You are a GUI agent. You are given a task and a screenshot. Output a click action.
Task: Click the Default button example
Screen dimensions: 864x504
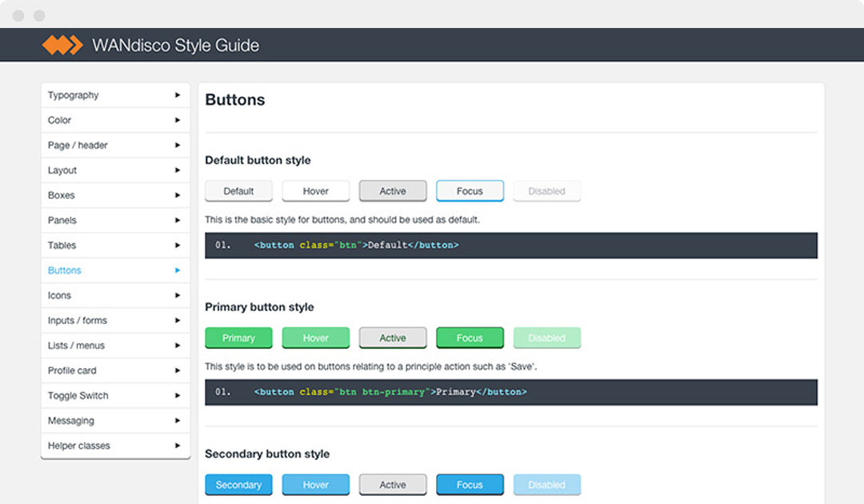238,190
